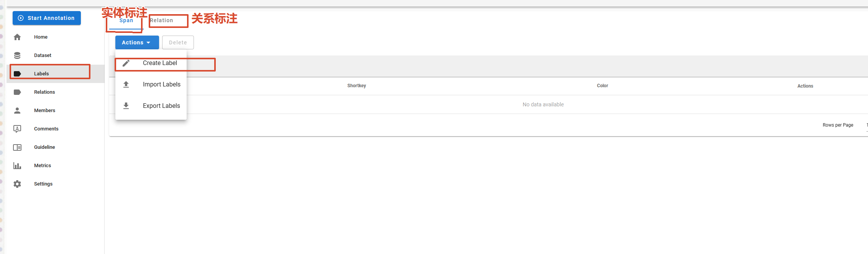The width and height of the screenshot is (868, 254).
Task: Open the Settings sidebar entry
Action: click(56, 184)
